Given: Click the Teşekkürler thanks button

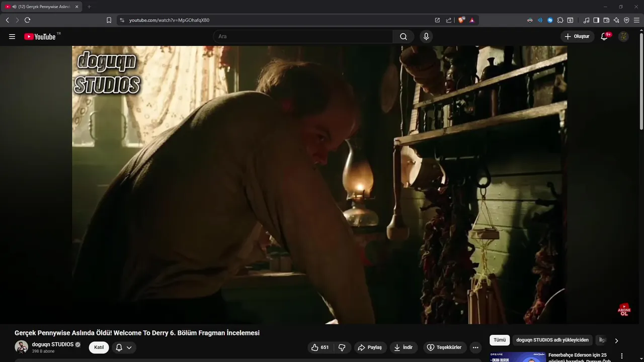Looking at the screenshot, I should click(x=444, y=347).
